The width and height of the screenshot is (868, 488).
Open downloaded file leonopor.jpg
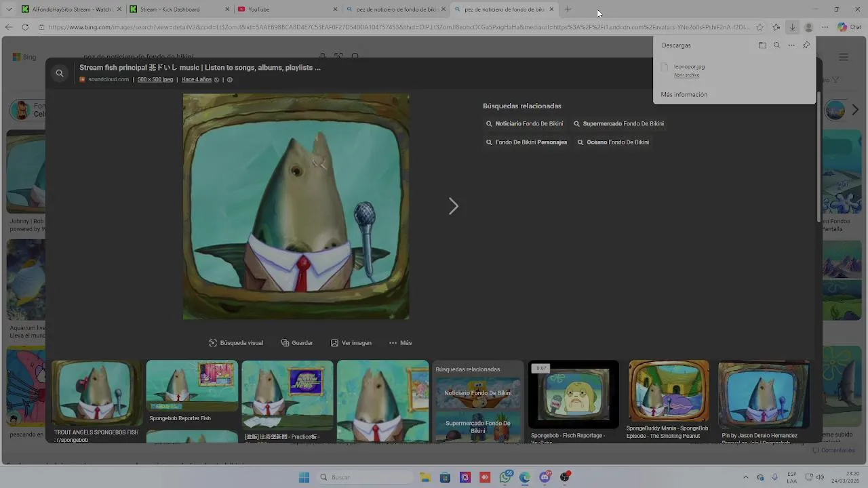point(689,66)
